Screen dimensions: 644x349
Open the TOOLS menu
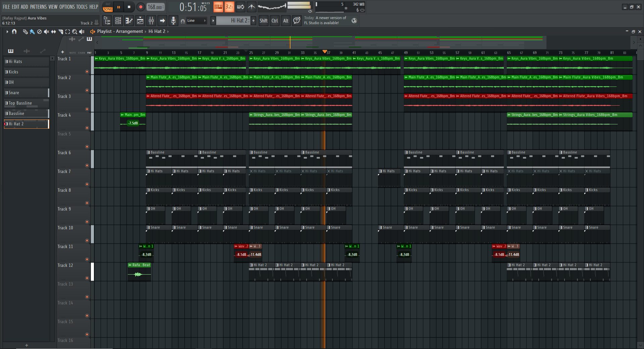82,7
